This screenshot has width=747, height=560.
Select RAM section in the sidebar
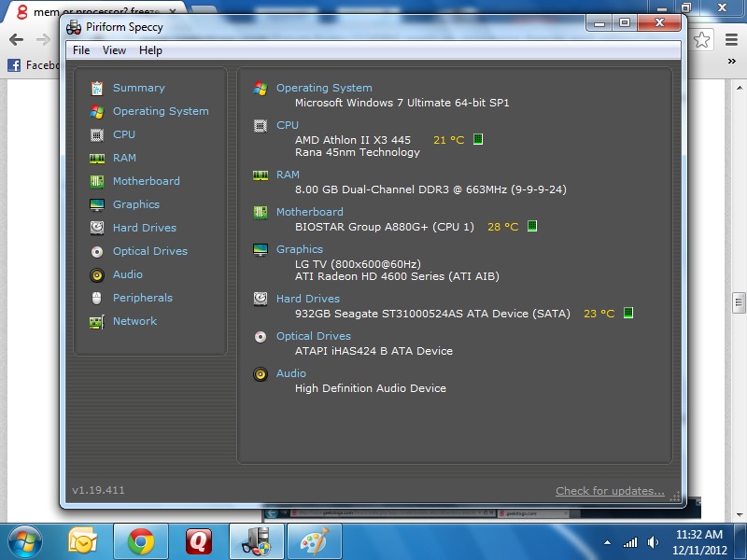click(x=124, y=158)
